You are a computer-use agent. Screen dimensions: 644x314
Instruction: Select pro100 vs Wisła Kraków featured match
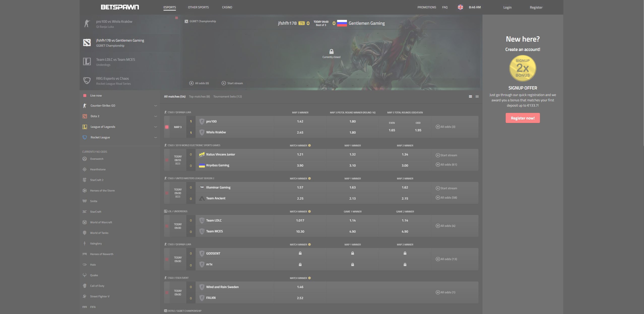click(x=130, y=24)
